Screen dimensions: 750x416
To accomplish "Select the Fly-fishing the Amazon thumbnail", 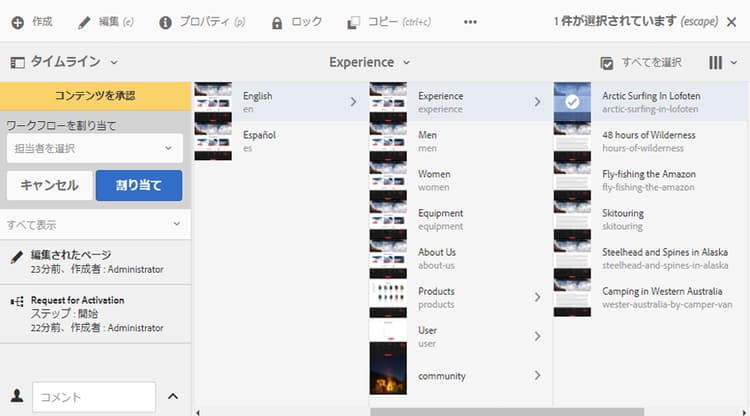I will [572, 180].
